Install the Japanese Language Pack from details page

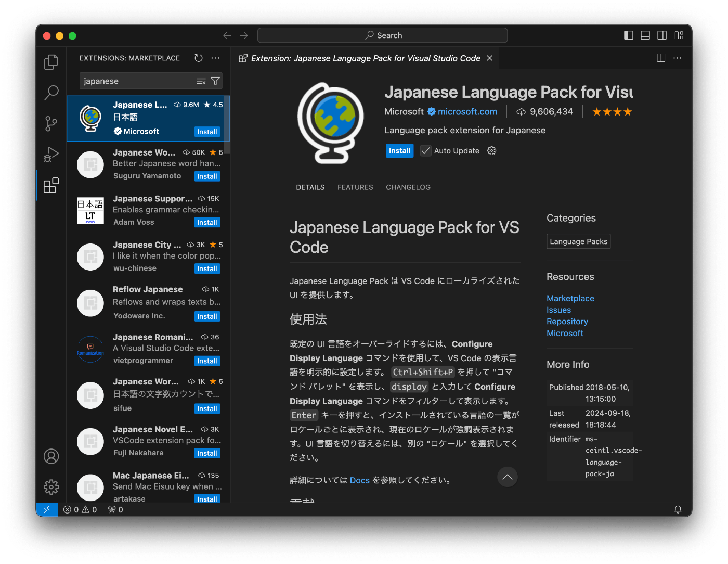click(x=399, y=151)
